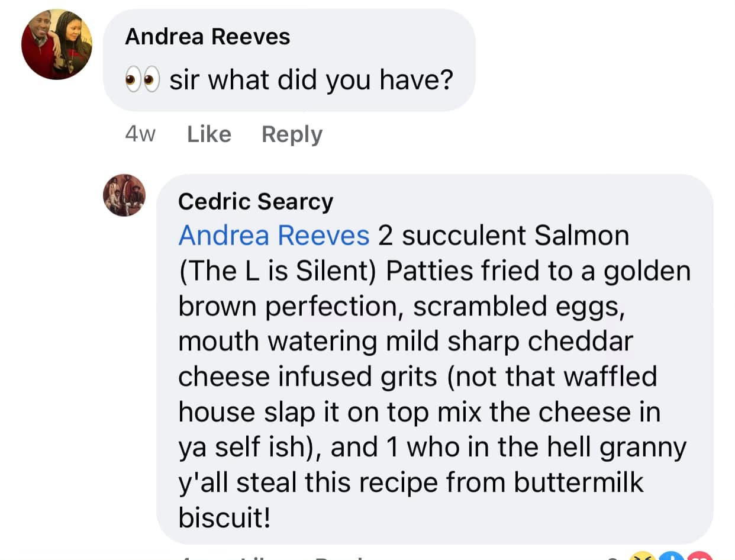Open Cedric Searcy's profile picture
Viewport: 735px width, 560px height.
point(124,195)
